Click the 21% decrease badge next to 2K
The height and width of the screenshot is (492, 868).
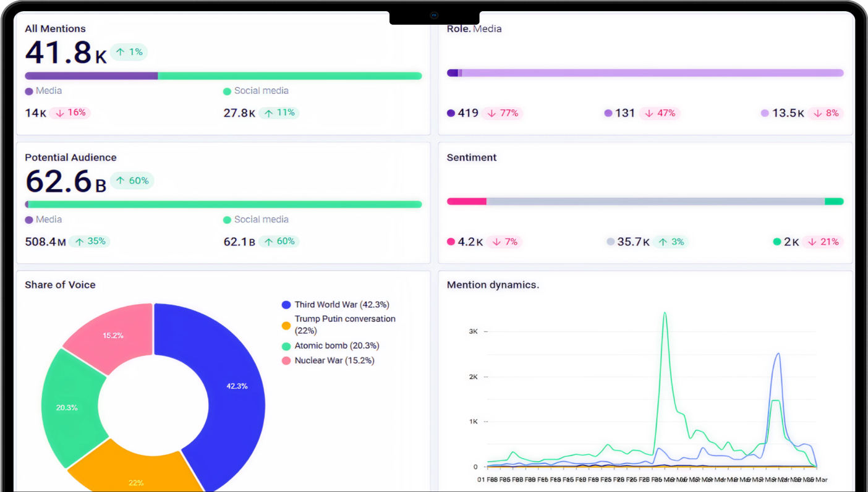click(x=823, y=242)
